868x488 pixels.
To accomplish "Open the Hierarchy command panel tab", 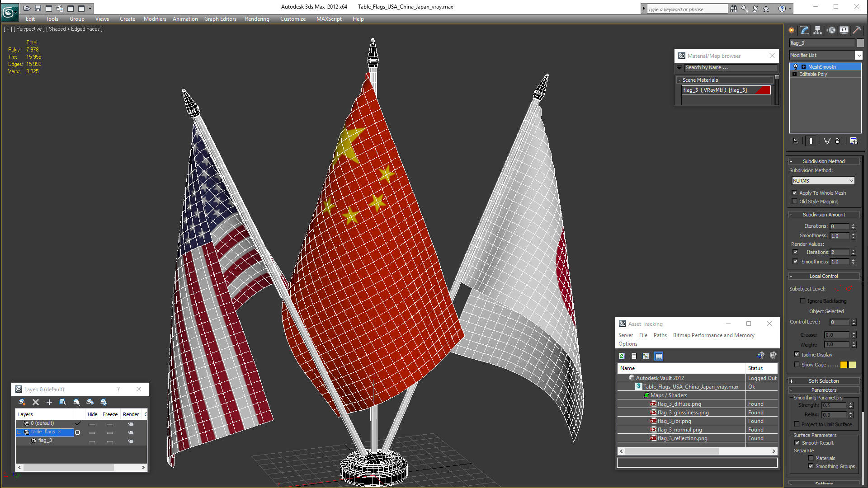I will tap(818, 30).
